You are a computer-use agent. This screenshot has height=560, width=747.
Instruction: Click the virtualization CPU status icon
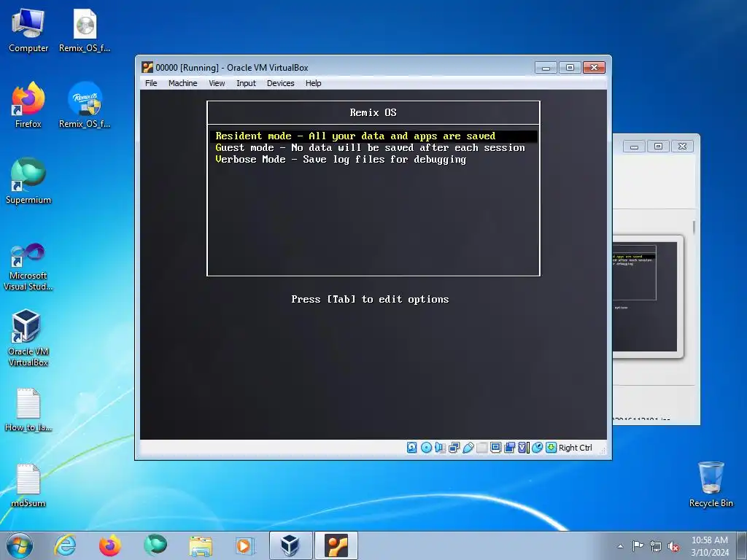point(523,448)
